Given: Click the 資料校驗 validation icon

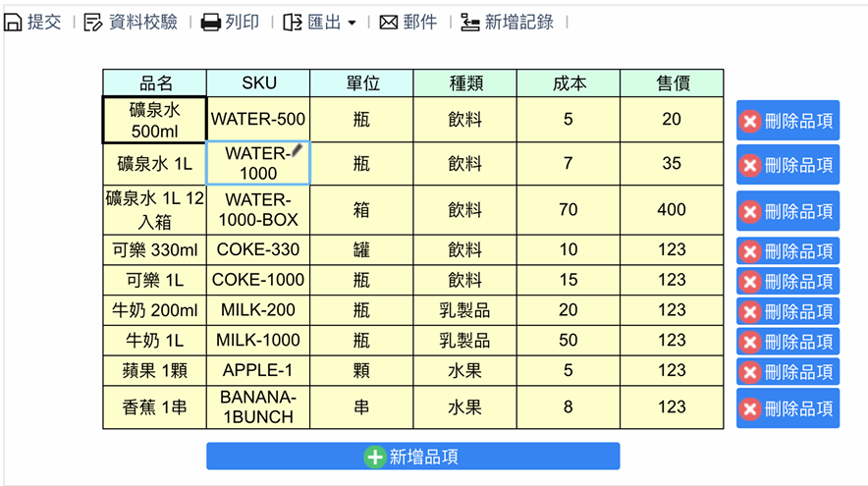Looking at the screenshot, I should point(93,23).
